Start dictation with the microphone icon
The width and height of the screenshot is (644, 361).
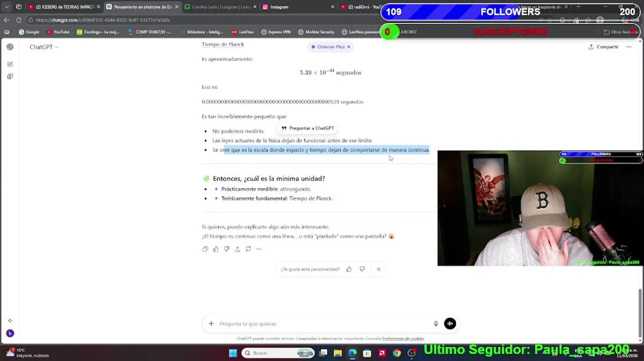click(x=436, y=324)
